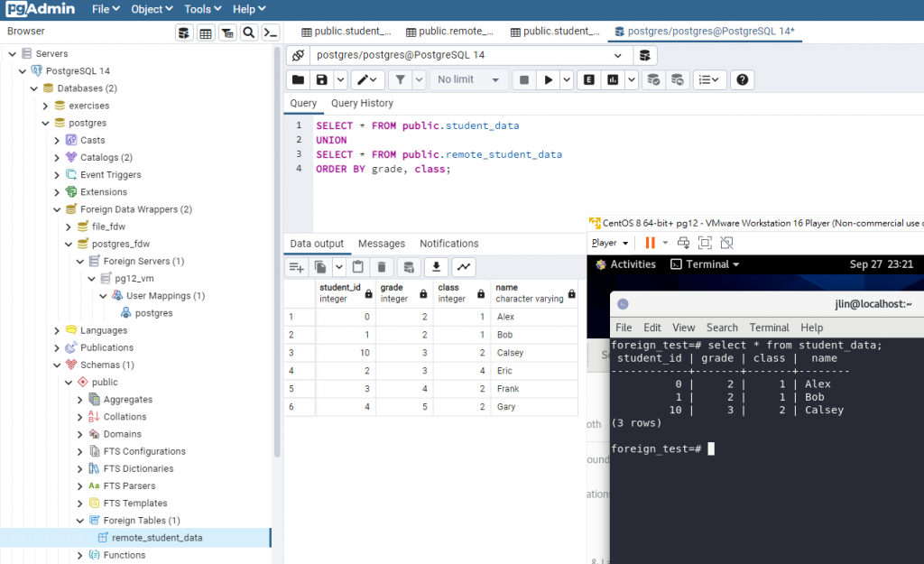Click Save Data Changes icon

[x=409, y=267]
